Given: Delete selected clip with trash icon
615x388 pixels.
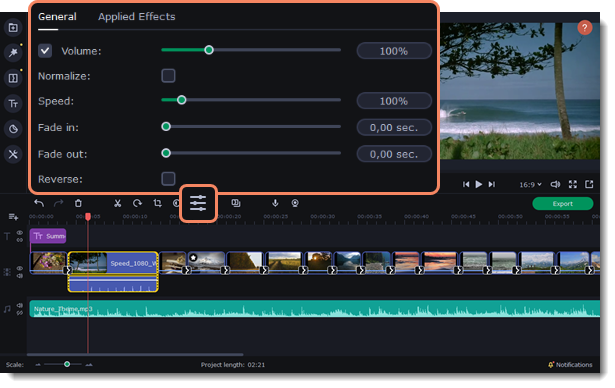Looking at the screenshot, I should point(78,203).
